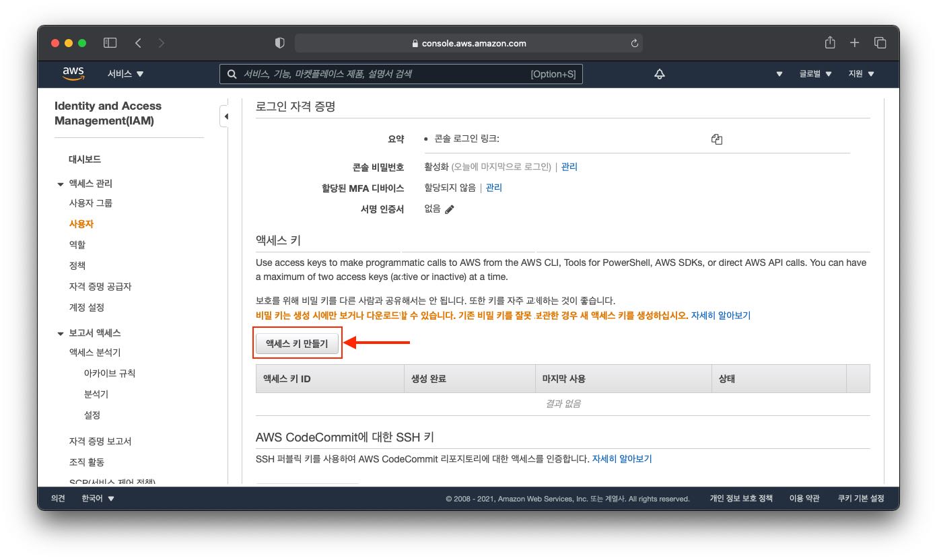
Task: Go forward in Safari history
Action: pos(161,43)
